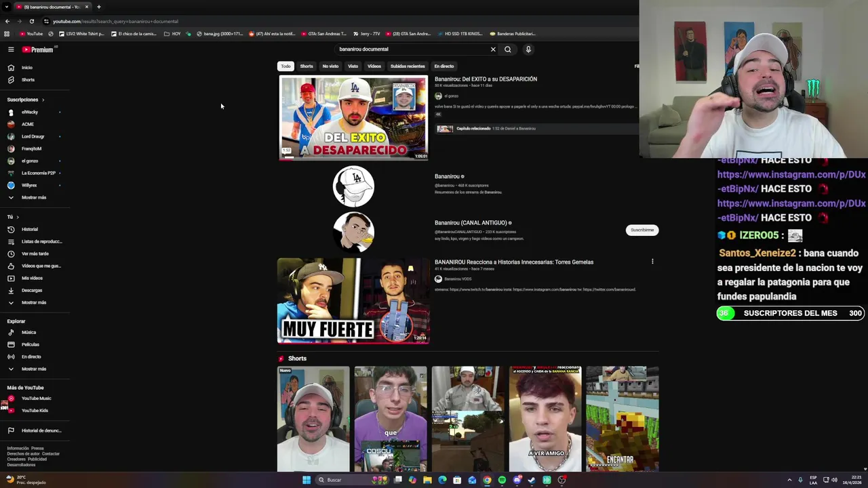The image size is (868, 488).
Task: Open el gonzo channel under first video
Action: [x=451, y=96]
